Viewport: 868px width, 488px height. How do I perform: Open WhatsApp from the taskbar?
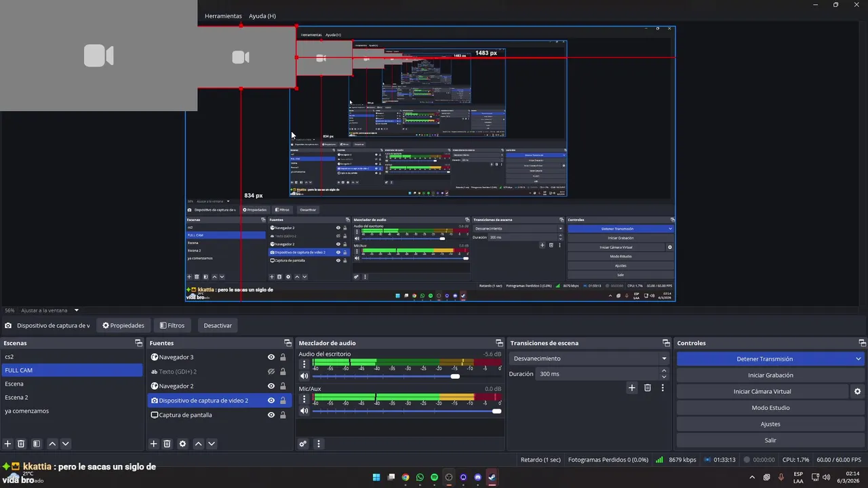420,477
